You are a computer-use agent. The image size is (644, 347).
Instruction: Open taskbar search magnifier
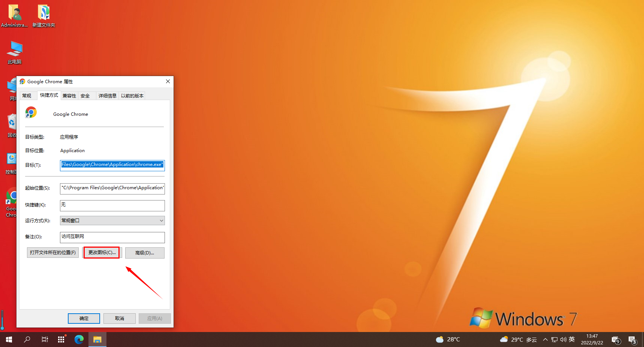[x=27, y=340]
